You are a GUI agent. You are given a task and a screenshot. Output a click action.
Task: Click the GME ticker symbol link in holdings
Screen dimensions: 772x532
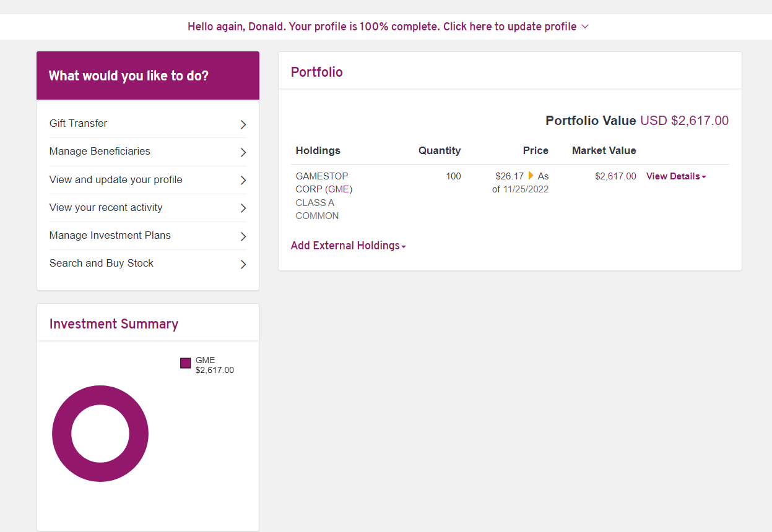coord(338,189)
